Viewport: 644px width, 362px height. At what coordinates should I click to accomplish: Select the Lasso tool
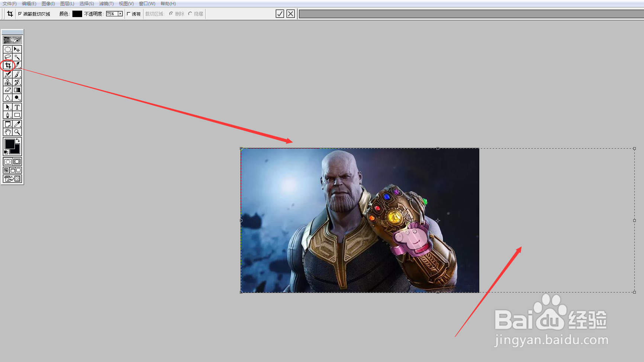(7, 57)
